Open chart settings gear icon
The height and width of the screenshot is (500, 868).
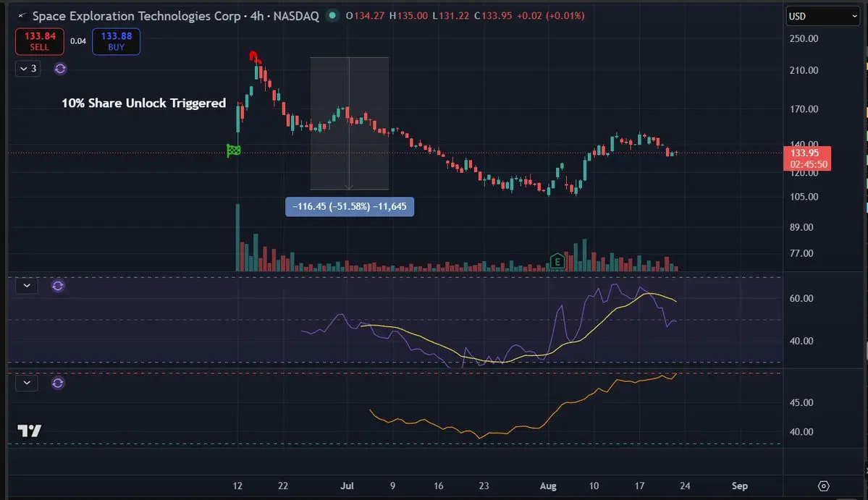point(824,486)
